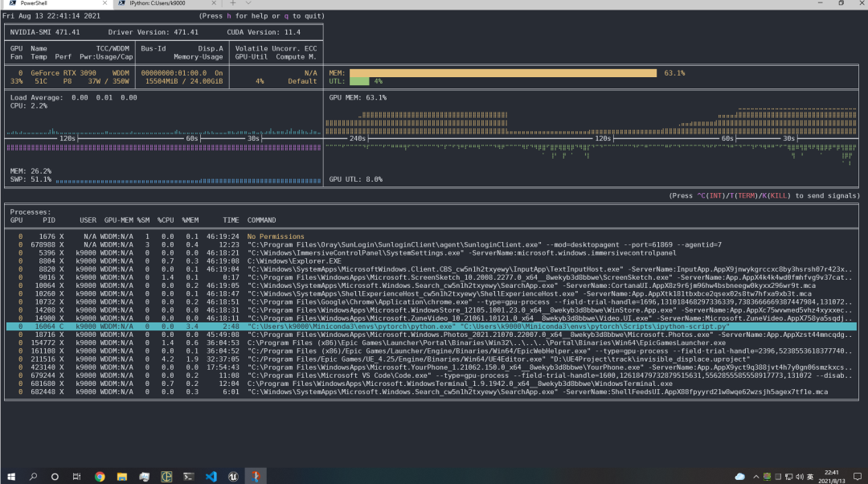Open Task View from the taskbar
The height and width of the screenshot is (484, 868).
click(77, 476)
